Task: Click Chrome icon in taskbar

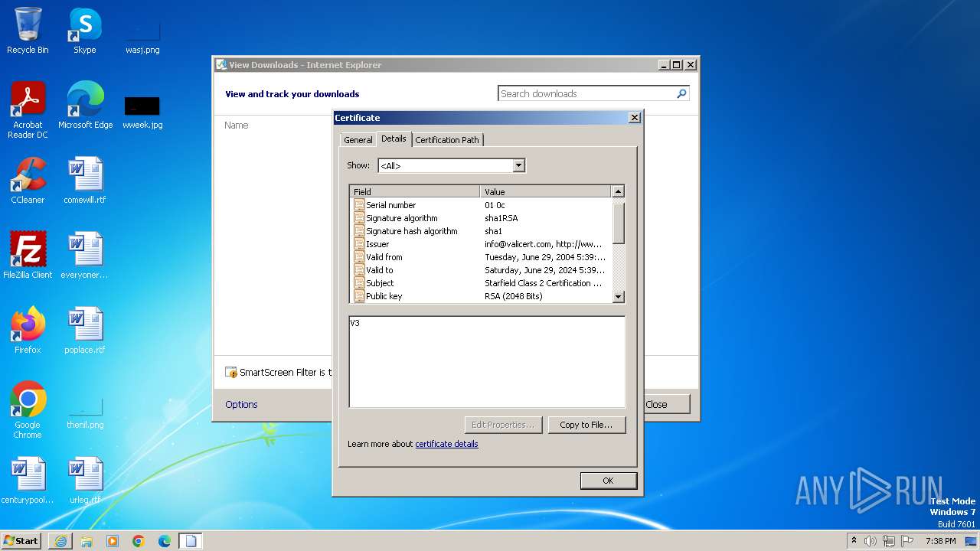Action: [139, 541]
